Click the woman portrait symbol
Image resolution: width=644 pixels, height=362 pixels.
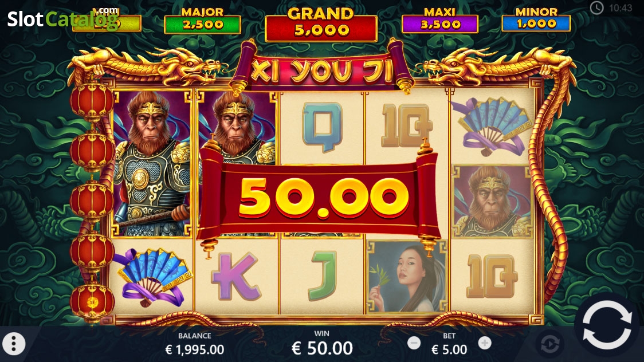tap(407, 277)
